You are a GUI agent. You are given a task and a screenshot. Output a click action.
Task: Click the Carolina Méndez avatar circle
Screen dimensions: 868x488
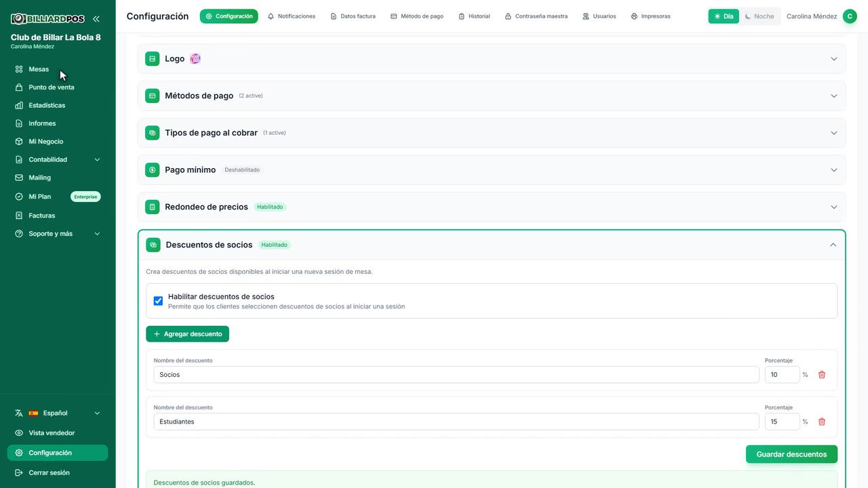850,16
